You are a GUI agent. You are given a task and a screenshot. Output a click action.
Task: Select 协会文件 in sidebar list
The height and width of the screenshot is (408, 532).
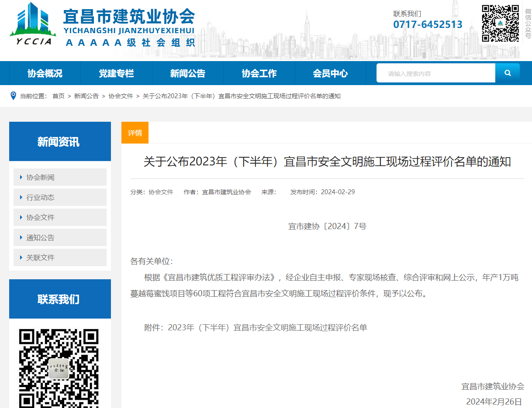click(x=60, y=217)
